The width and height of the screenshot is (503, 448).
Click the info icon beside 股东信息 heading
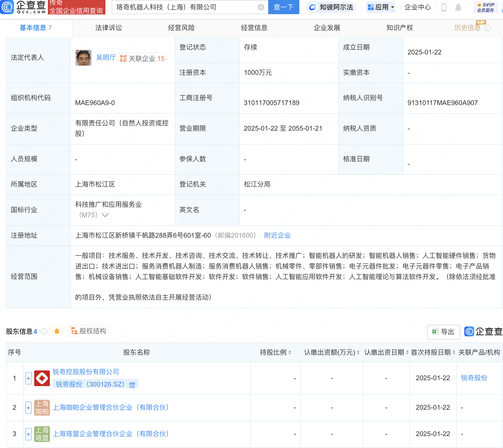pyautogui.click(x=44, y=331)
